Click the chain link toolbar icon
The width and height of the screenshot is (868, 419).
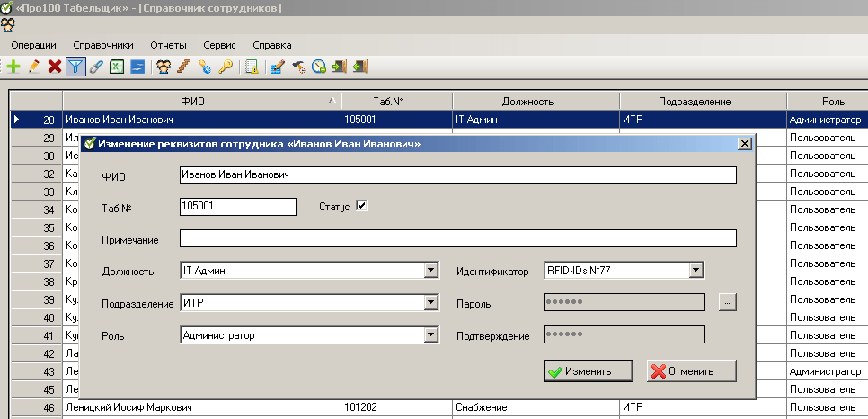click(96, 67)
